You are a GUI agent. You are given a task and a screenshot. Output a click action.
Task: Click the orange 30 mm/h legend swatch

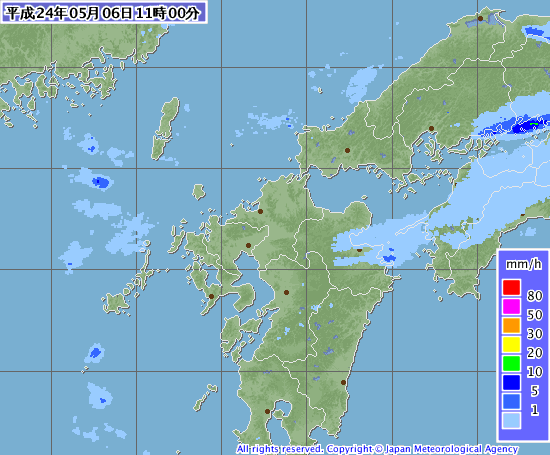[x=511, y=325]
